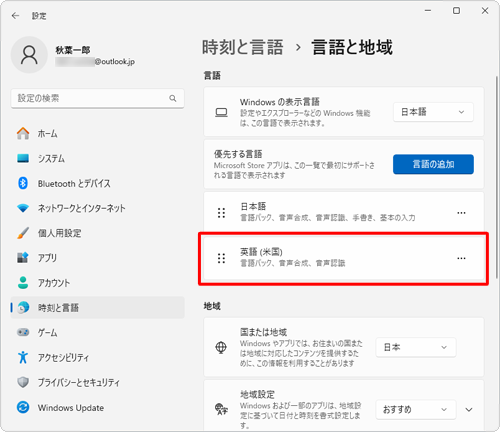Click the search magnifier icon

click(x=173, y=98)
